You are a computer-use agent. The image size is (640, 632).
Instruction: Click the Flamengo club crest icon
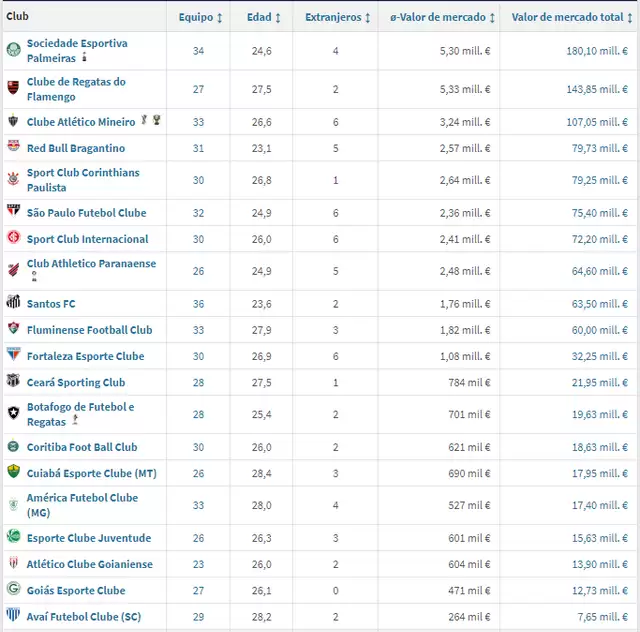[x=13, y=89]
